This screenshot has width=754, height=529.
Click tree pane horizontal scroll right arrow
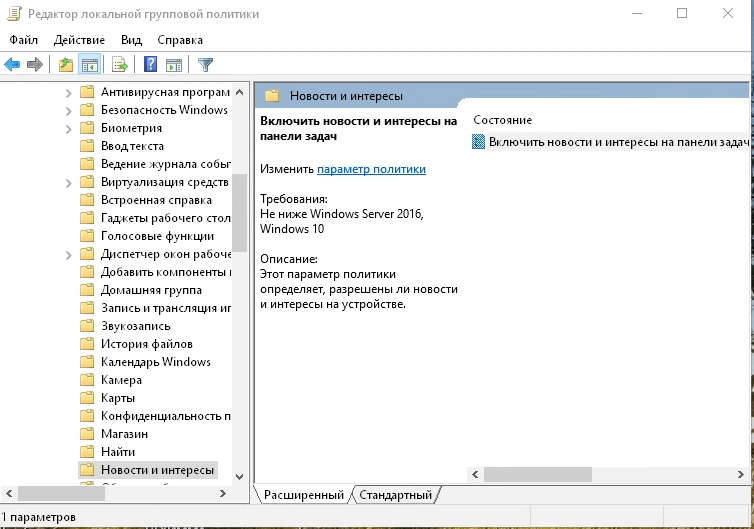[x=223, y=493]
